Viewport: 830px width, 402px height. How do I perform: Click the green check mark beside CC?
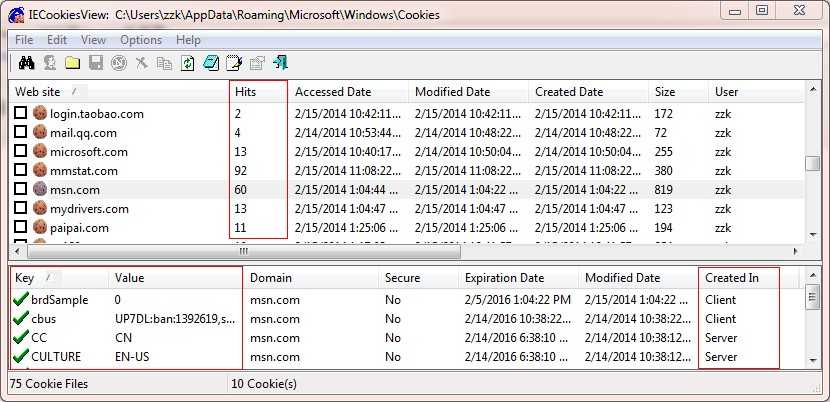coord(20,337)
